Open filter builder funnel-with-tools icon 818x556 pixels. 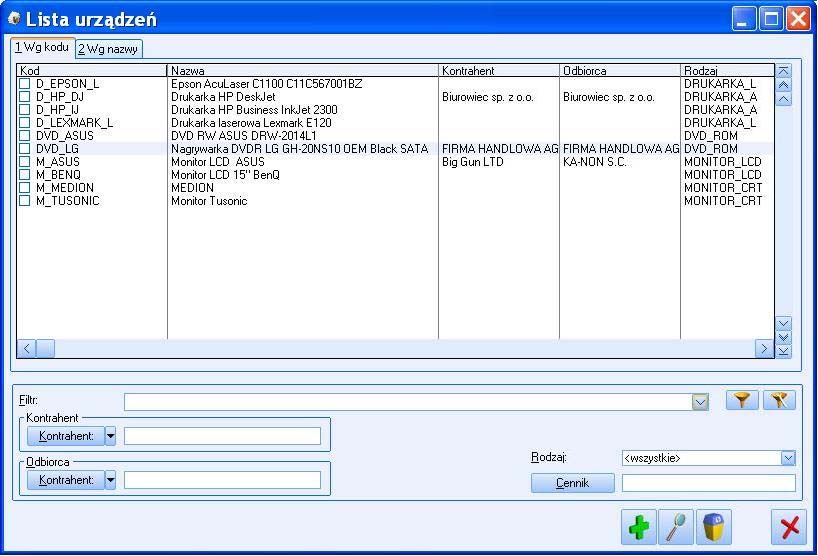[779, 400]
